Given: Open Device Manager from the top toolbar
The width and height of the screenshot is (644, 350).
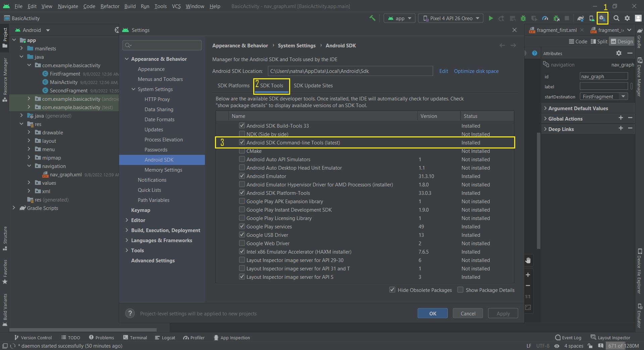Looking at the screenshot, I should pos(592,18).
